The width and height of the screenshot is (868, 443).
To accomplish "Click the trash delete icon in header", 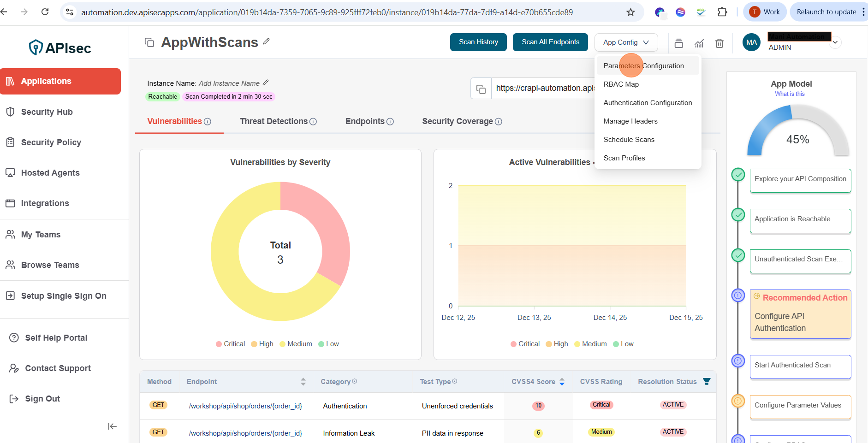I will 719,43.
